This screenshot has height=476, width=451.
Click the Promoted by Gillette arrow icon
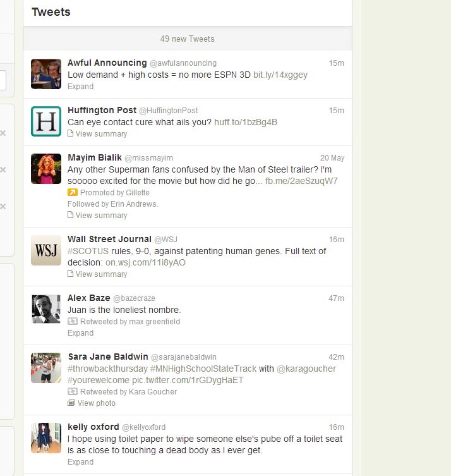pyautogui.click(x=73, y=192)
